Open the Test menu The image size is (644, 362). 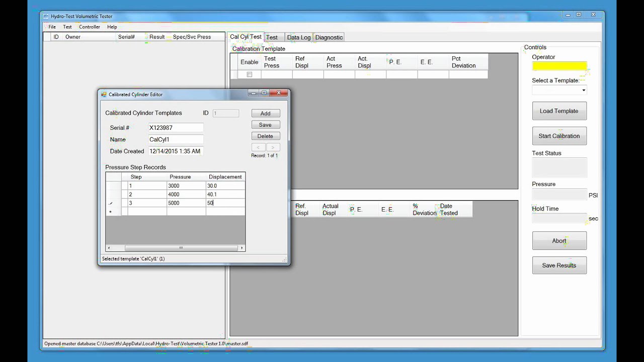[x=67, y=27]
